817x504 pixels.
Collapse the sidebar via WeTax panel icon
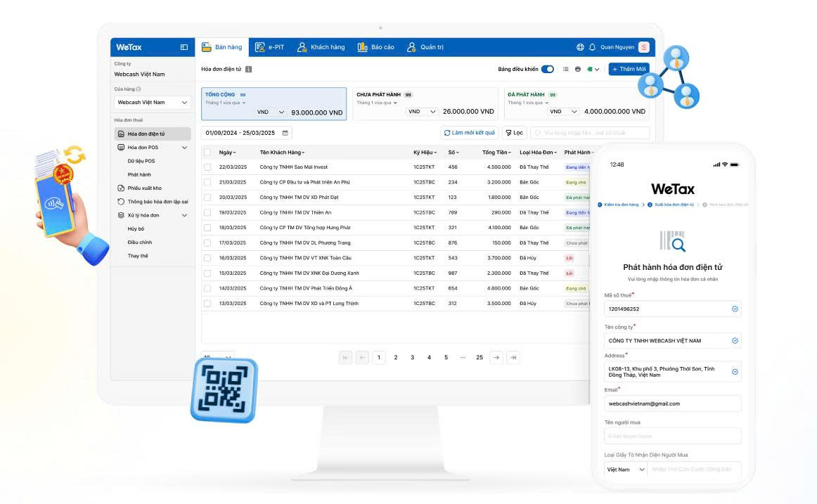click(x=184, y=47)
